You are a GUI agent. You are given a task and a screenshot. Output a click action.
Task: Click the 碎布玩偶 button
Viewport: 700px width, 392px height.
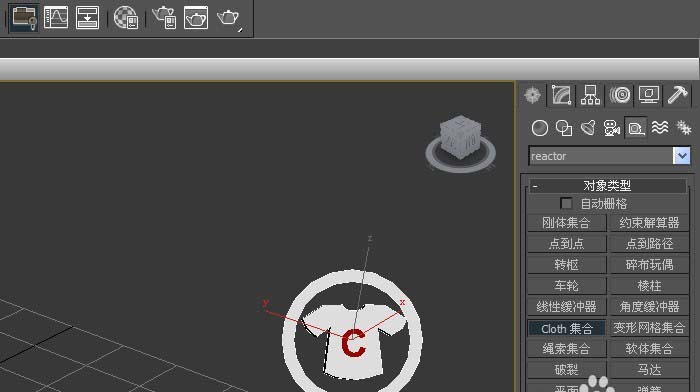pyautogui.click(x=649, y=265)
